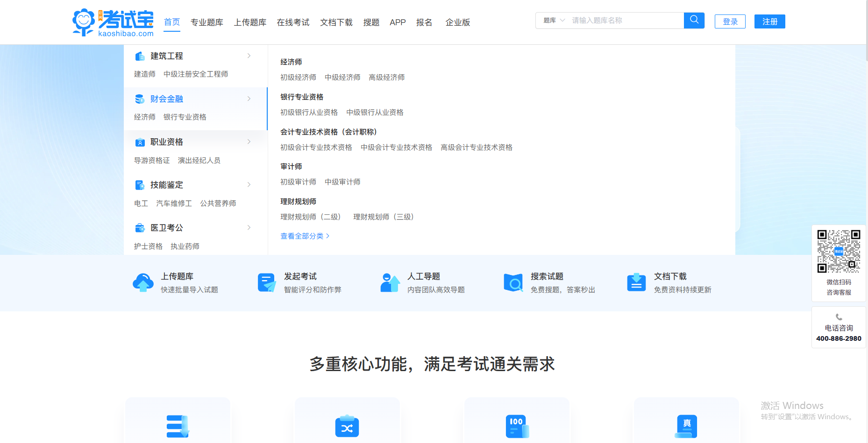The width and height of the screenshot is (868, 443).
Task: Open the 查看全部分类 link
Action: click(x=305, y=236)
